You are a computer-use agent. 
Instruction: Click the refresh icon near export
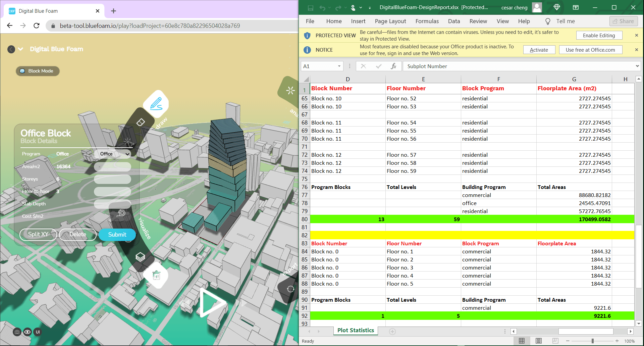(290, 289)
